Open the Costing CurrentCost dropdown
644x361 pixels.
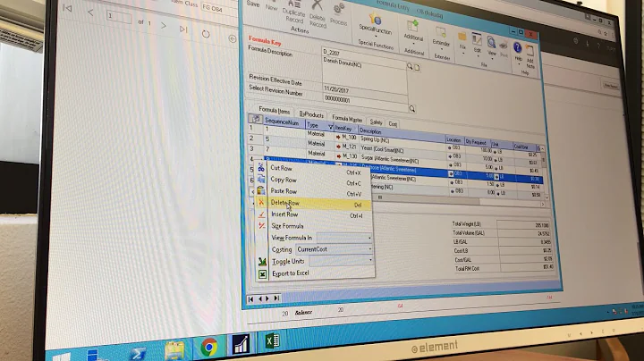point(334,249)
